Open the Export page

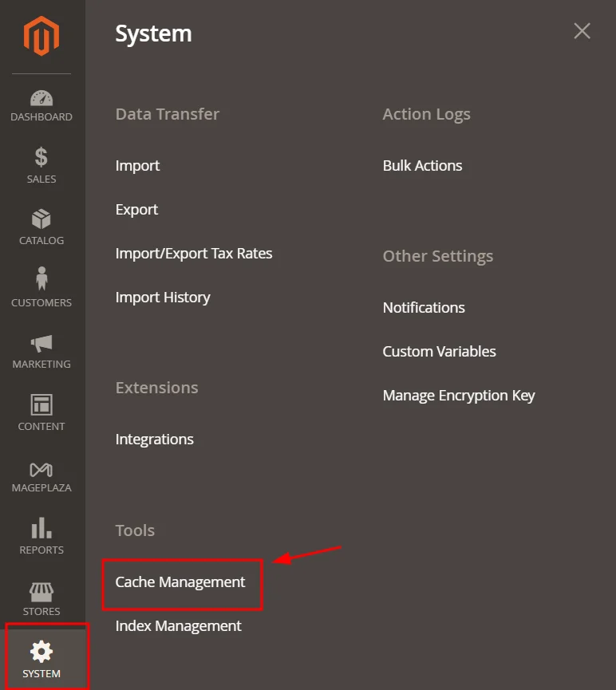(136, 209)
